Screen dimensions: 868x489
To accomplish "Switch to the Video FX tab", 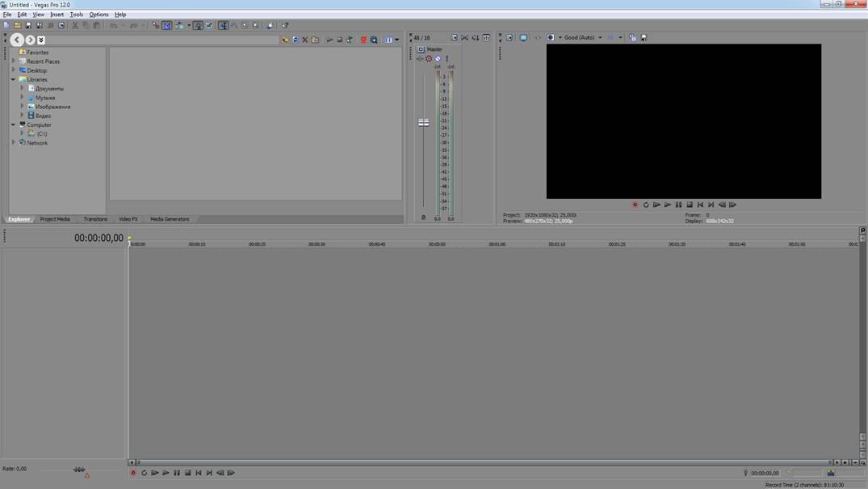I will pyautogui.click(x=128, y=219).
